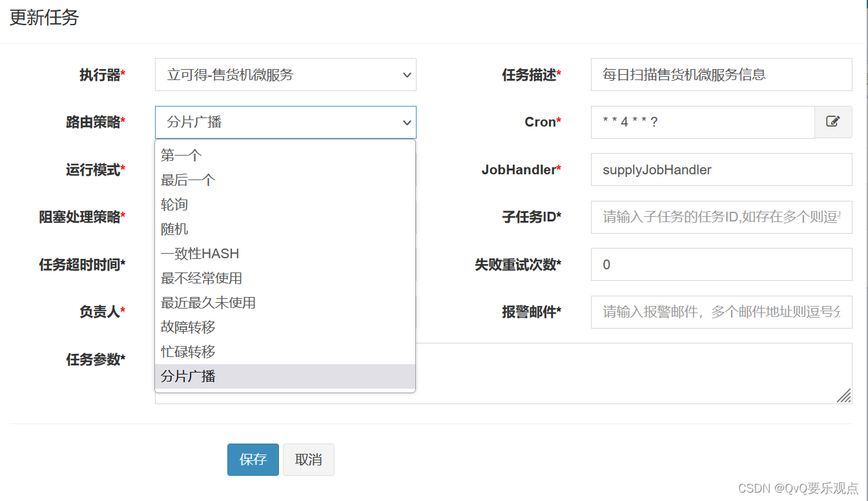Click the 报警邮件 label
Screen dimensions: 868x501
click(532, 312)
